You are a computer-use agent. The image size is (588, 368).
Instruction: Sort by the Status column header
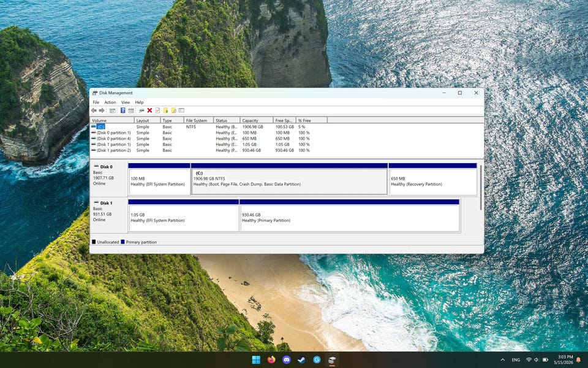227,121
